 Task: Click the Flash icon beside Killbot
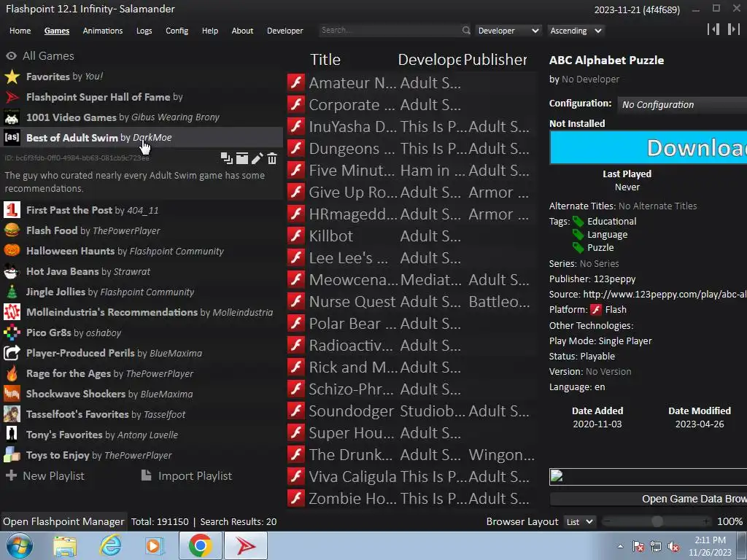[x=296, y=236]
